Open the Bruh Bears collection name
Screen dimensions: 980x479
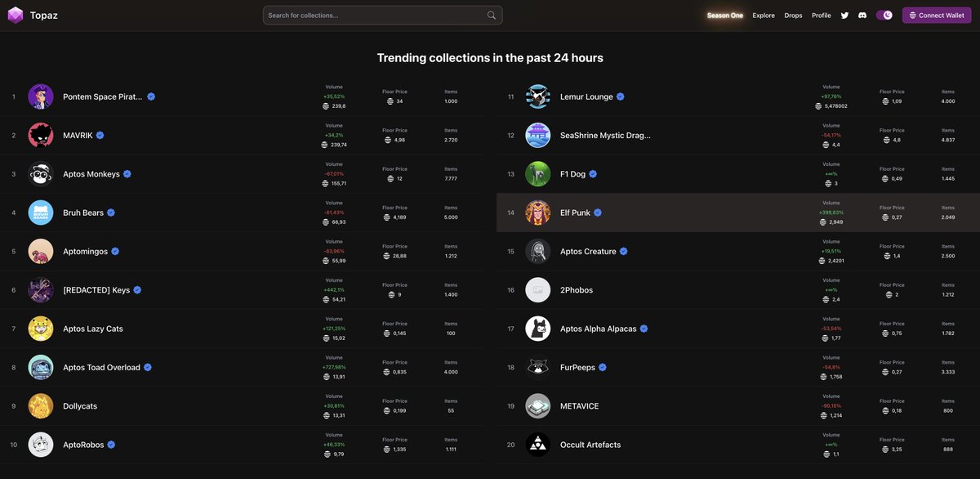83,213
